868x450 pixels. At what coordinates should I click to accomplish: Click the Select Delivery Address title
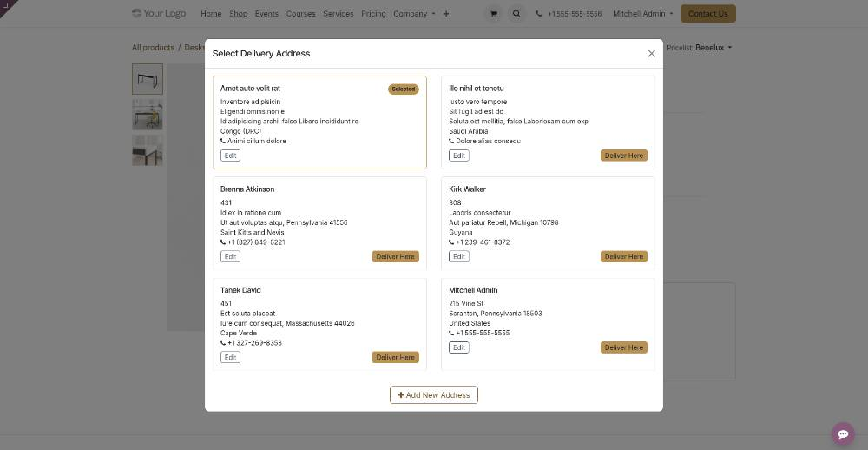click(261, 54)
